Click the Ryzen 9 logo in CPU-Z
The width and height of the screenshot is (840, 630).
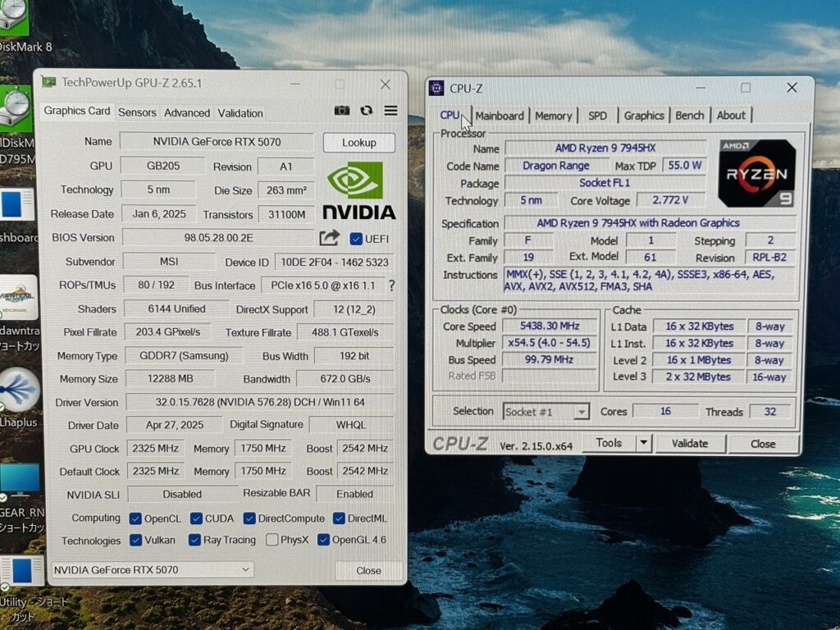coord(756,173)
